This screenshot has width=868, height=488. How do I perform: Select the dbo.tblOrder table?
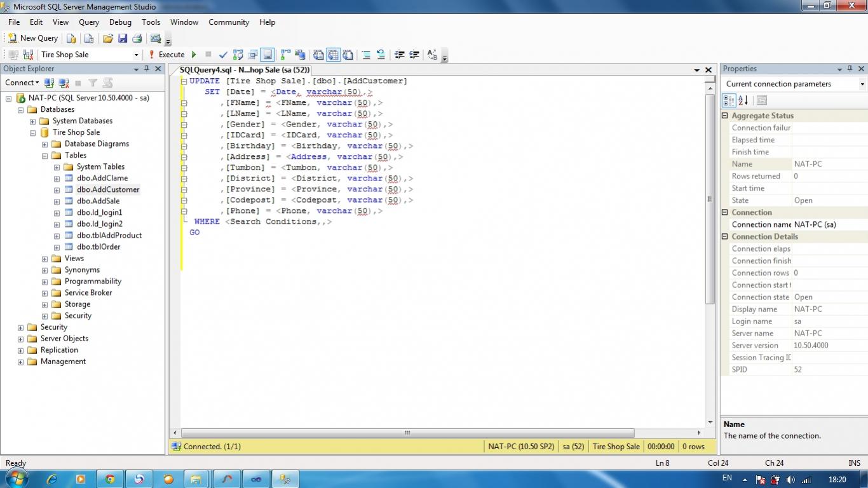[x=98, y=247]
